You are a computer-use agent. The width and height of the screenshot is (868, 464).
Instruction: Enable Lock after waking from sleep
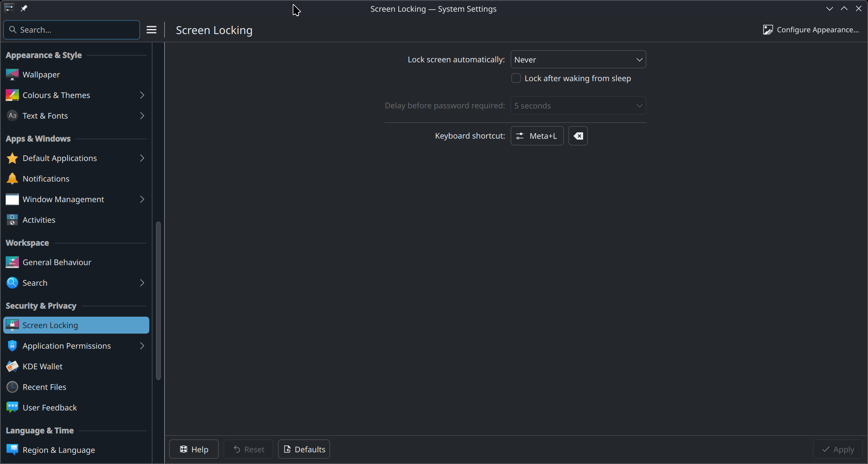click(x=516, y=78)
